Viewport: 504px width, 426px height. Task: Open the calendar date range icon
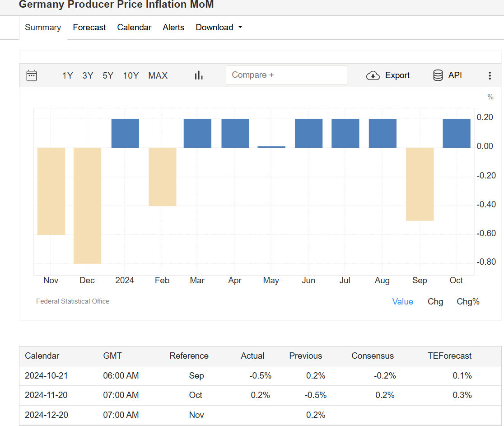(32, 75)
